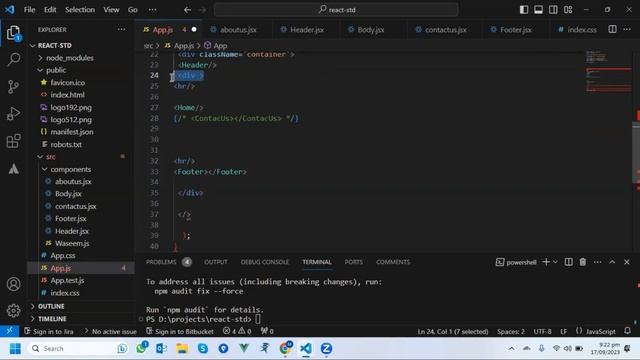Open the Debug Console panel tab
Screen dimensions: 640x360
(x=264, y=262)
